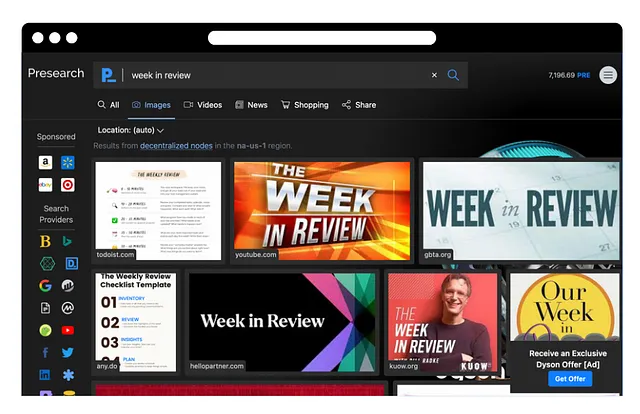Select the gray bar-chart circle provider
The height and width of the screenshot is (414, 640).
[68, 286]
